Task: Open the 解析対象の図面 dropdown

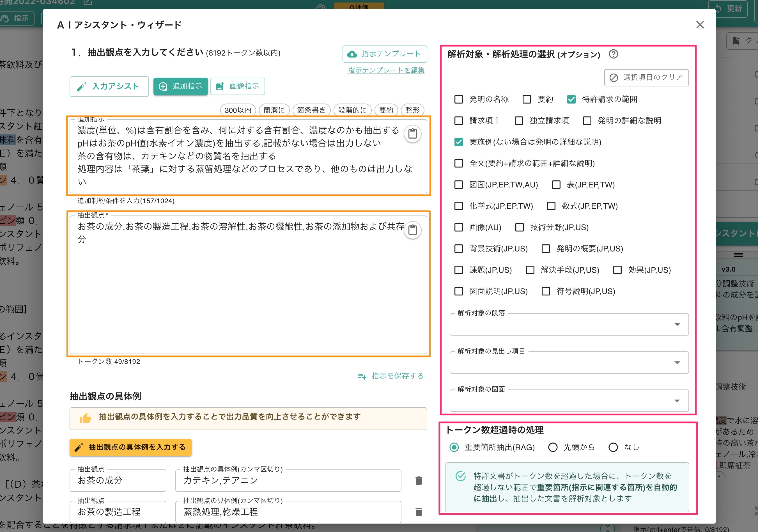Action: 569,401
